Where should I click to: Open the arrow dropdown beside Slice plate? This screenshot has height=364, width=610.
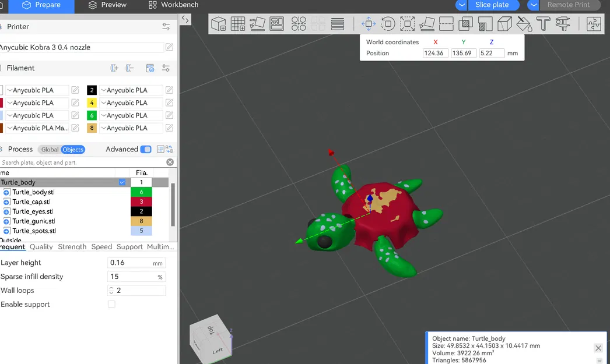pos(461,5)
